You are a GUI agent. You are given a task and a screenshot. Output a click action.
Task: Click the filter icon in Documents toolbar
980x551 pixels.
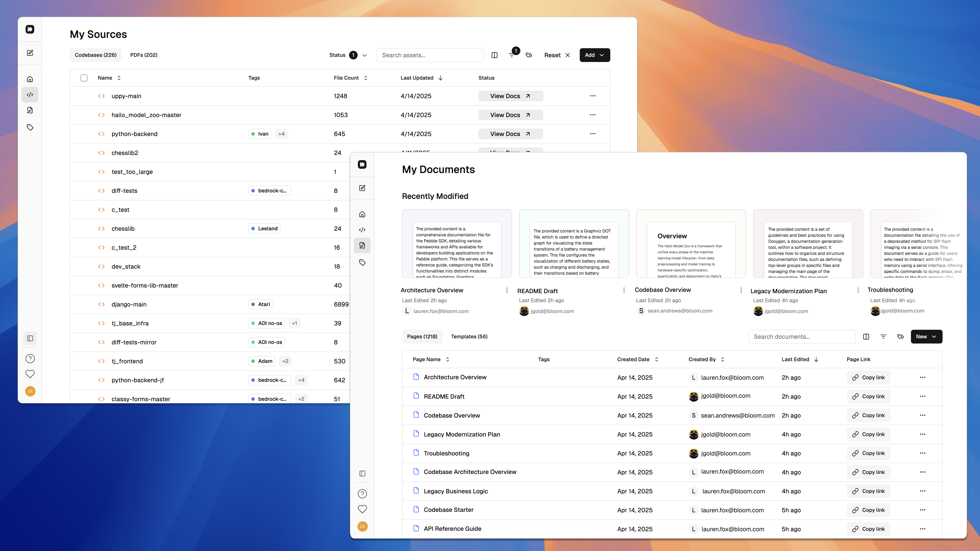point(883,336)
